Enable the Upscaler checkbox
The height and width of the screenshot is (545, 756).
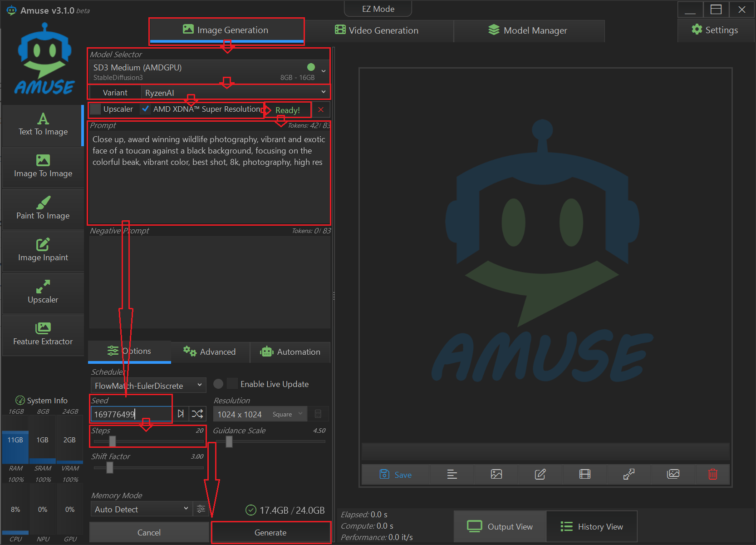[96, 109]
